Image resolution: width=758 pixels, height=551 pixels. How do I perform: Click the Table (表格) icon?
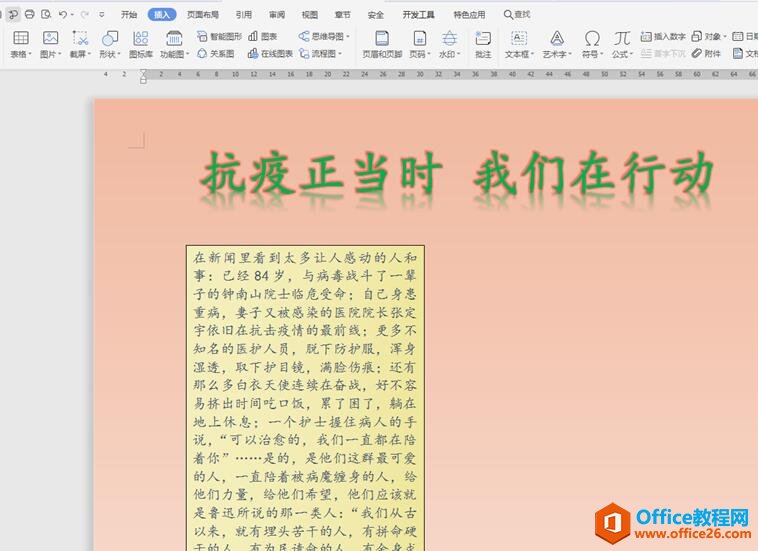pyautogui.click(x=21, y=38)
